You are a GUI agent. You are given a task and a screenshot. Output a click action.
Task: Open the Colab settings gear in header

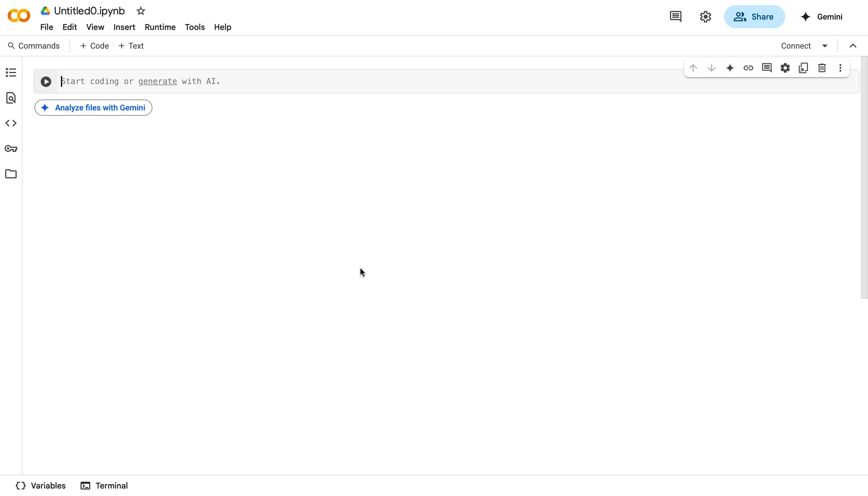[x=705, y=17]
